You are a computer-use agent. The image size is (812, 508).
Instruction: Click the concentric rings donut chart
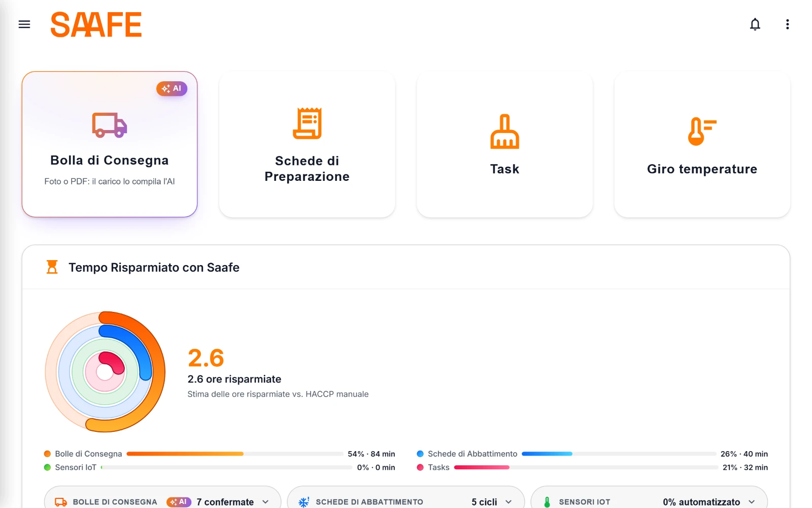[105, 372]
